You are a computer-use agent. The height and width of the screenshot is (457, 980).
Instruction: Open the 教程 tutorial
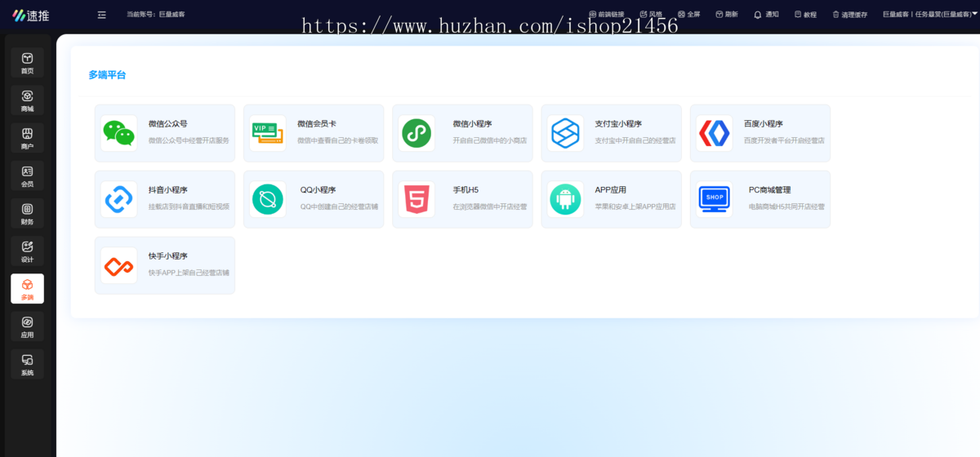tap(805, 14)
